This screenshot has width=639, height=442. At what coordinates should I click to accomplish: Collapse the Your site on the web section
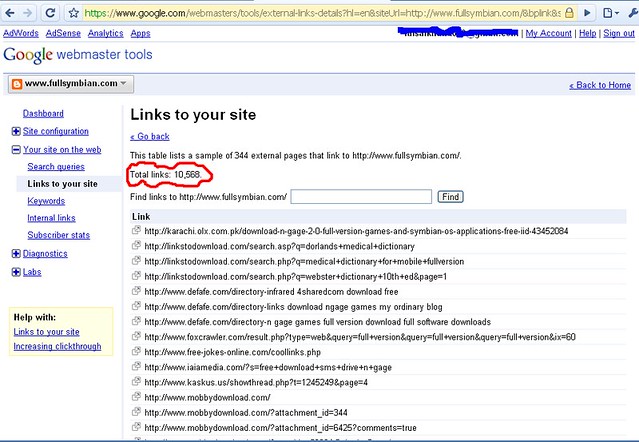tap(16, 150)
